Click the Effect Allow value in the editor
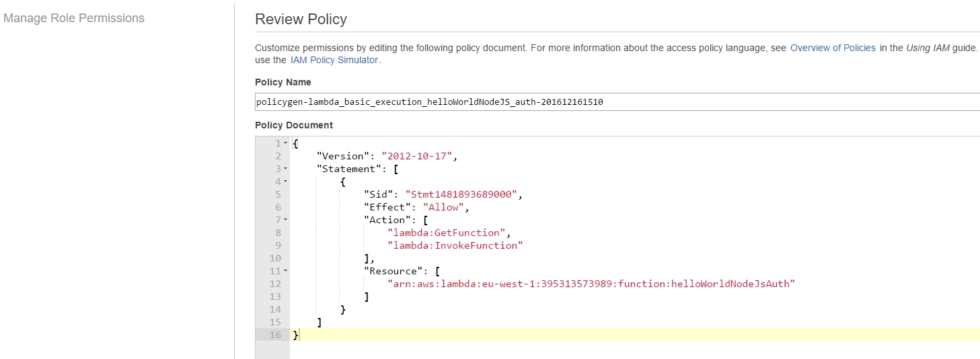Viewport: 980px width, 359px height. (x=443, y=207)
